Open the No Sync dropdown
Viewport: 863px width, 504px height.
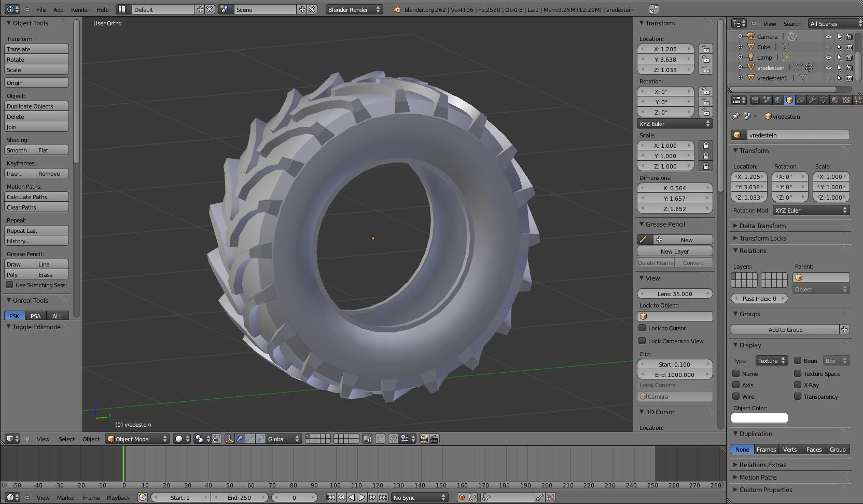point(419,497)
